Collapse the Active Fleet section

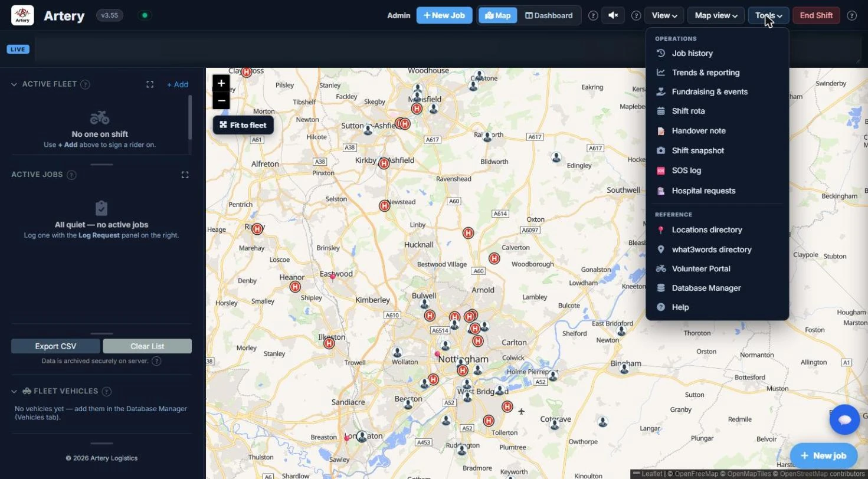14,84
